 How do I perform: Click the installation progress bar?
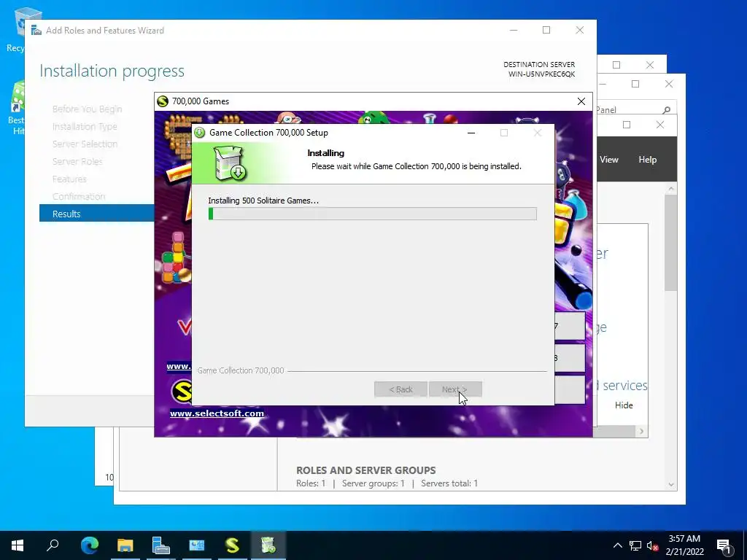click(x=373, y=214)
